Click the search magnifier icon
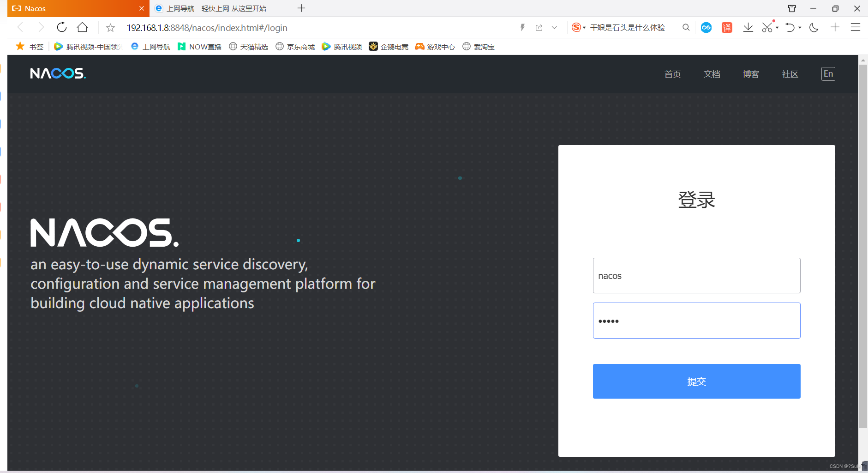 [686, 28]
